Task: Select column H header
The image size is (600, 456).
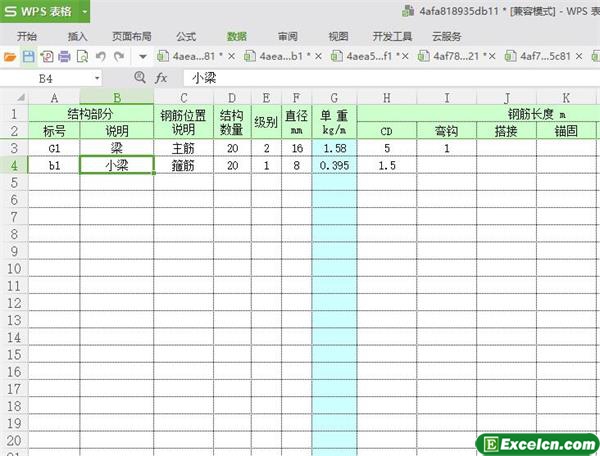Action: 387,98
